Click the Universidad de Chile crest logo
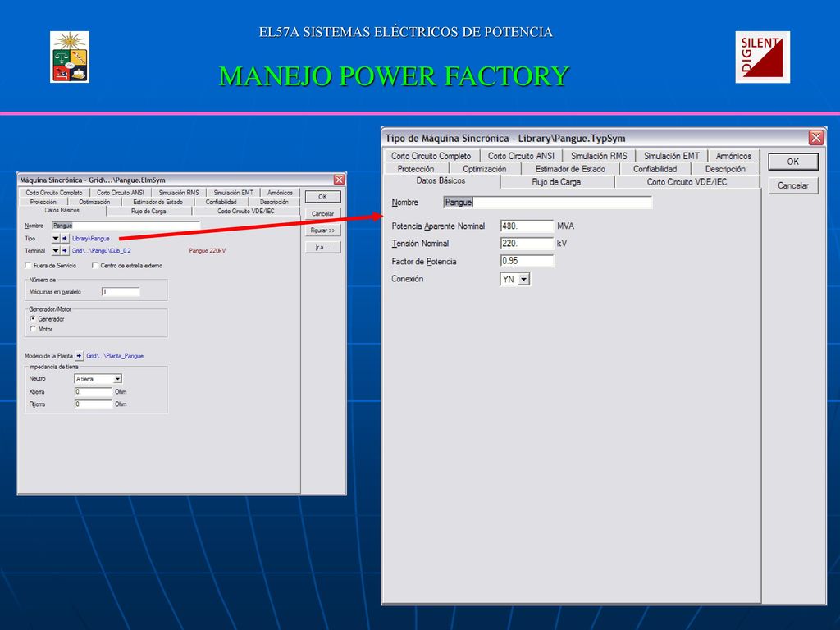This screenshot has width=840, height=630. (x=70, y=57)
